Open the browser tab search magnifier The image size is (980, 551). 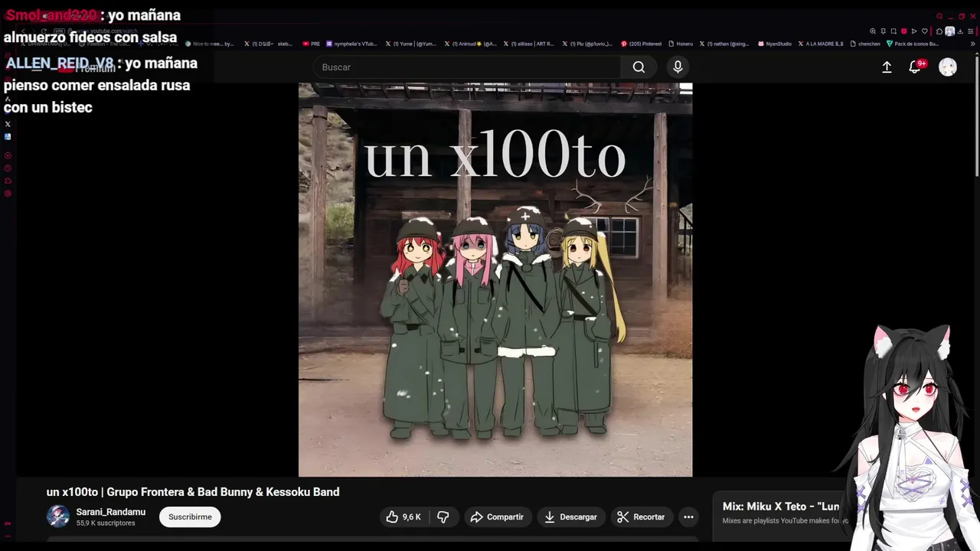(x=939, y=16)
